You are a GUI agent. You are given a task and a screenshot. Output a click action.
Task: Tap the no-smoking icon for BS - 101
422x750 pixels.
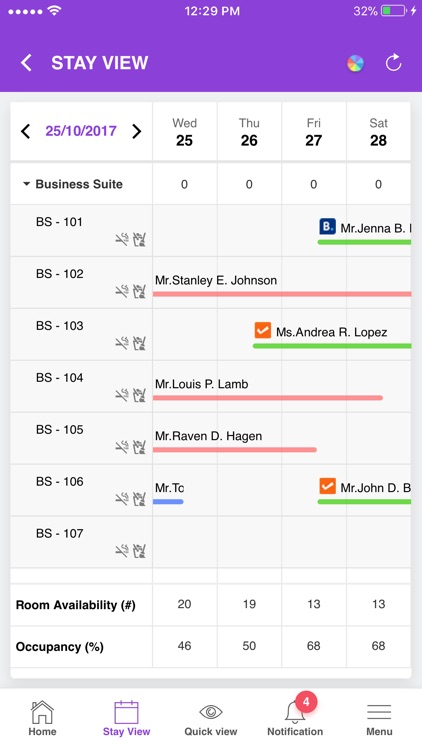point(122,239)
